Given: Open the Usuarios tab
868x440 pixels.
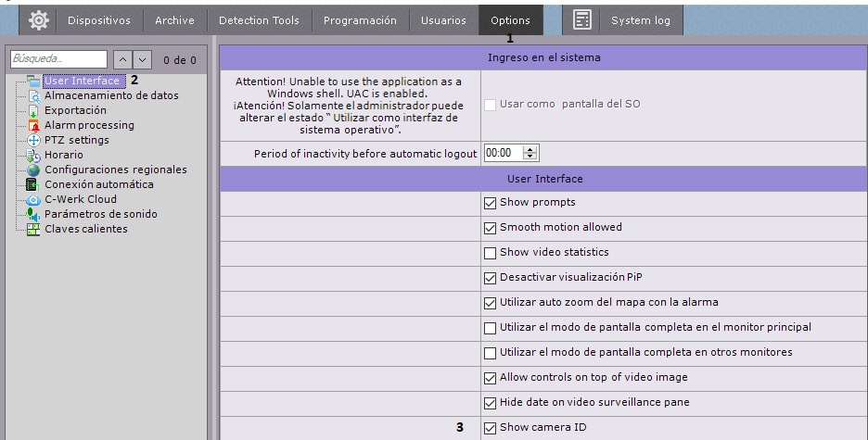Looking at the screenshot, I should 443,20.
